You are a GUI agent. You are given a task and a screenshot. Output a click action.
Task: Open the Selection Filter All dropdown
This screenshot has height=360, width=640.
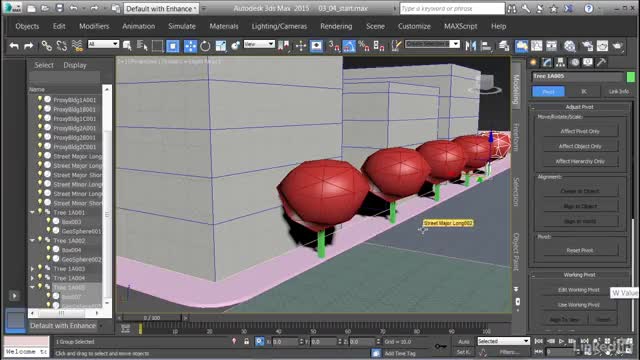[103, 44]
